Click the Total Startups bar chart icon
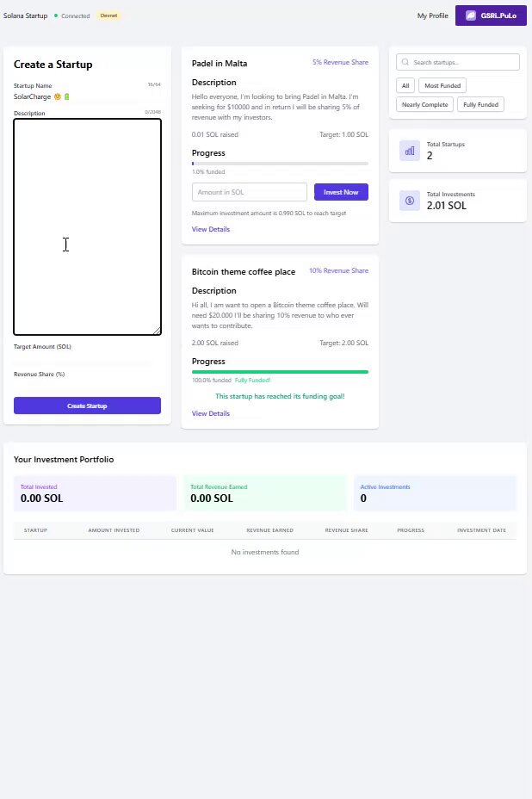The height and width of the screenshot is (799, 532). tap(410, 151)
